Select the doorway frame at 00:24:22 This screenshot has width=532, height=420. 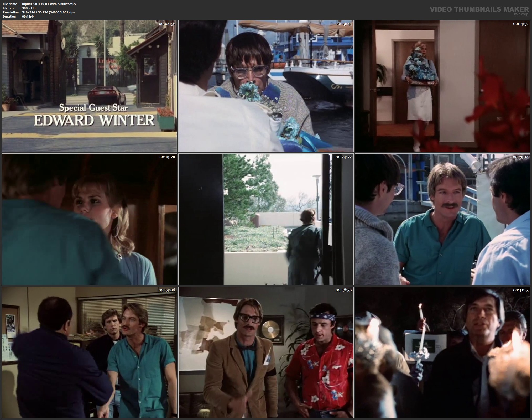pyautogui.click(x=266, y=219)
